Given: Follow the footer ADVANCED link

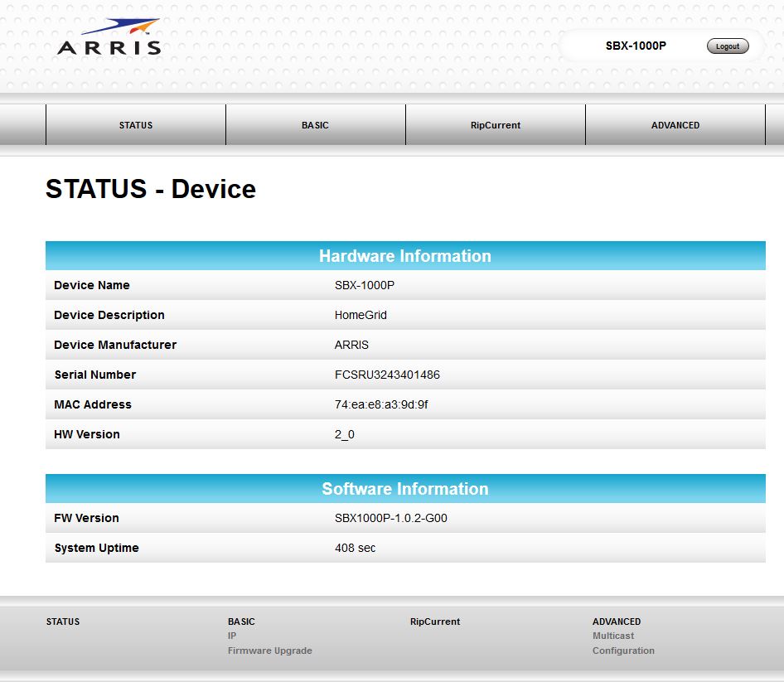Looking at the screenshot, I should pyautogui.click(x=617, y=622).
